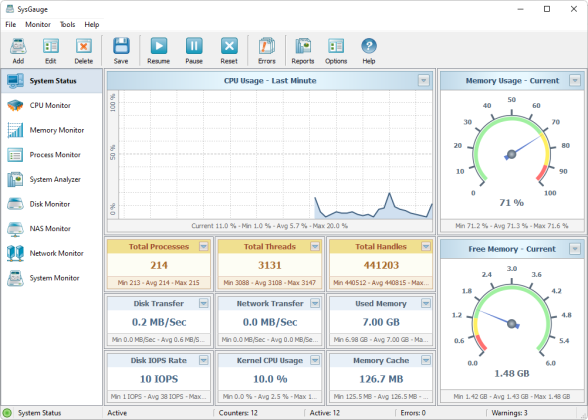
Task: Click the 0.0 MB/Sec network transfer value
Action: click(270, 322)
